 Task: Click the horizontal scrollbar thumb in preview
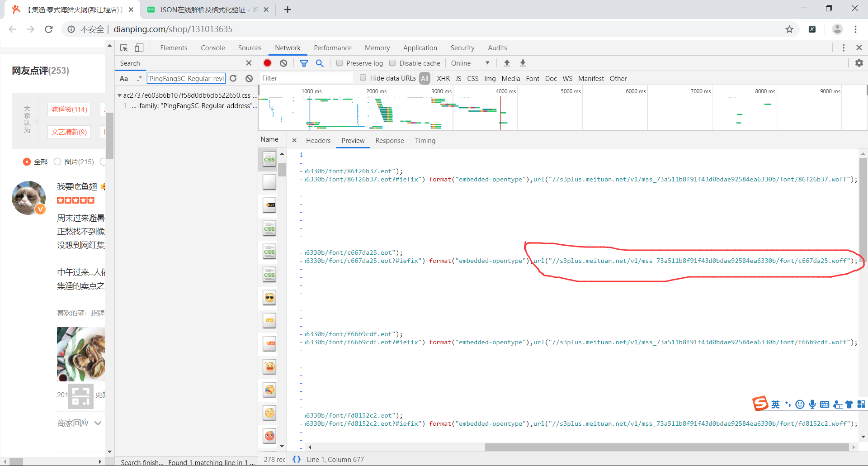coord(667,447)
